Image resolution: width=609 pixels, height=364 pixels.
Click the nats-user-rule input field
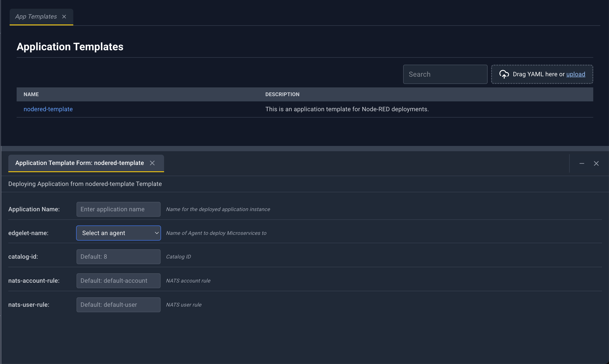point(118,305)
